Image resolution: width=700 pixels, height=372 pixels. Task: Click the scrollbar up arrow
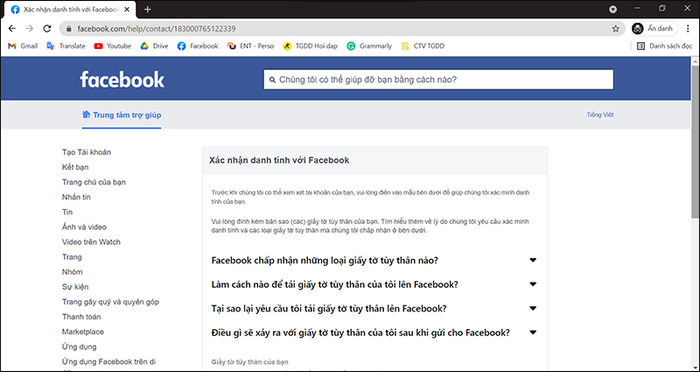pos(696,61)
